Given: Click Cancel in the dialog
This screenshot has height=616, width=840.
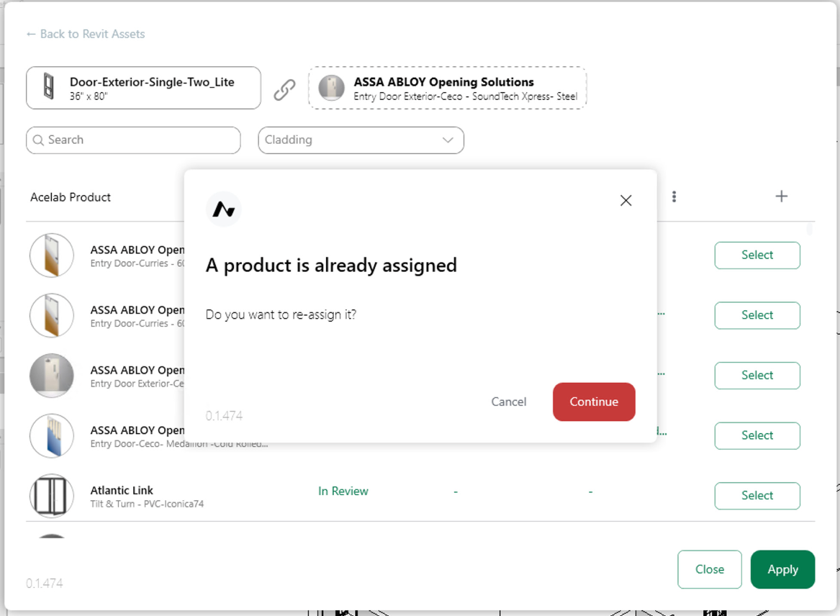Looking at the screenshot, I should (508, 402).
